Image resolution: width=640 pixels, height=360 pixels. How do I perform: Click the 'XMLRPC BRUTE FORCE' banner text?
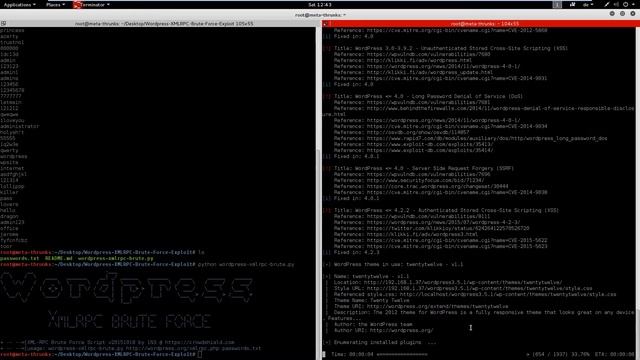[129, 320]
